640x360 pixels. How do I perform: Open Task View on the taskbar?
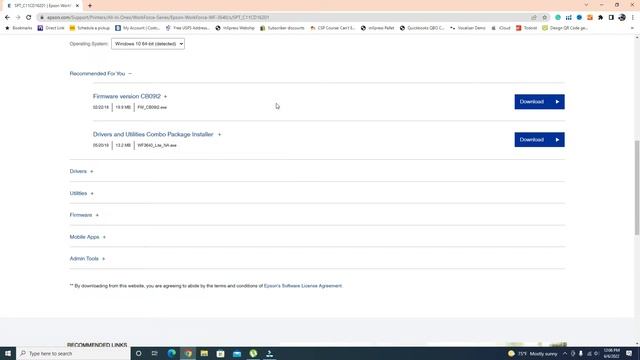(155, 353)
